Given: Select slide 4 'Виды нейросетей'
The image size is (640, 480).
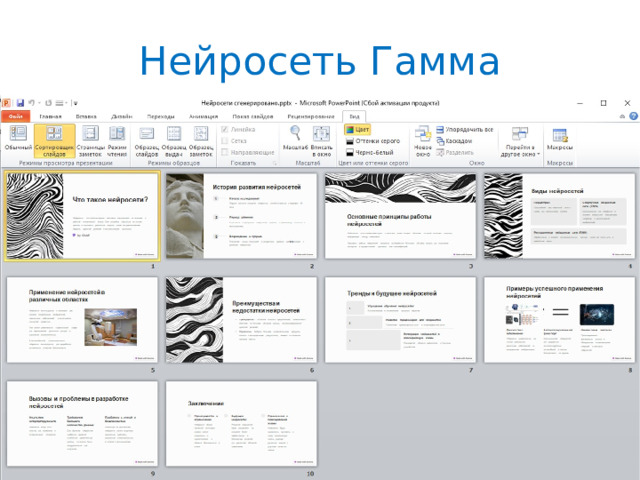Looking at the screenshot, I should [560, 216].
